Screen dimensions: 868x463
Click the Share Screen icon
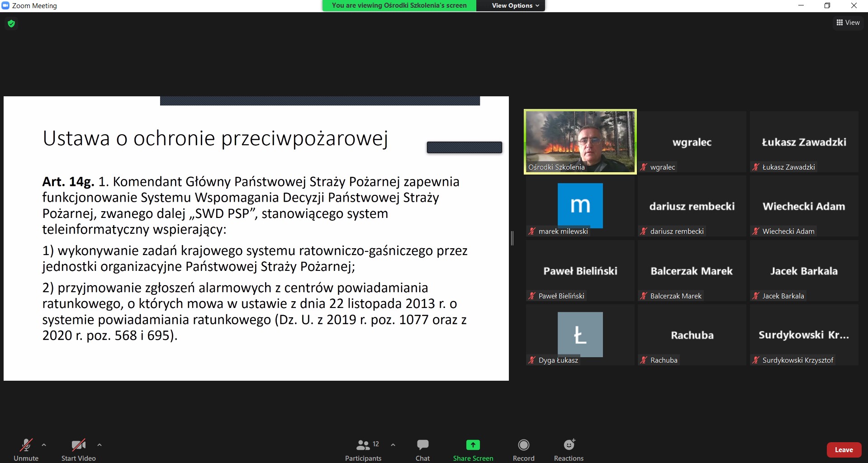pos(473,445)
